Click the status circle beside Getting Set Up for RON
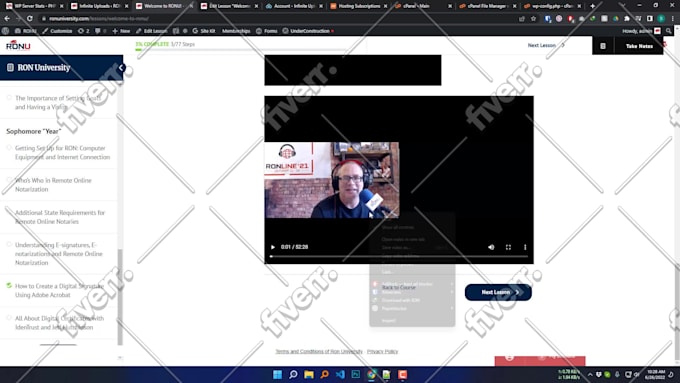 (x=9, y=147)
